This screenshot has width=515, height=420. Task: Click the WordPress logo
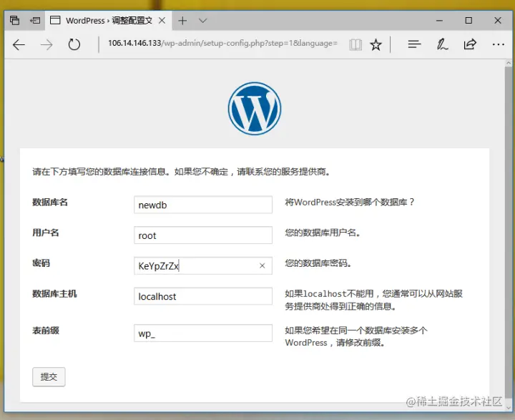tap(255, 109)
